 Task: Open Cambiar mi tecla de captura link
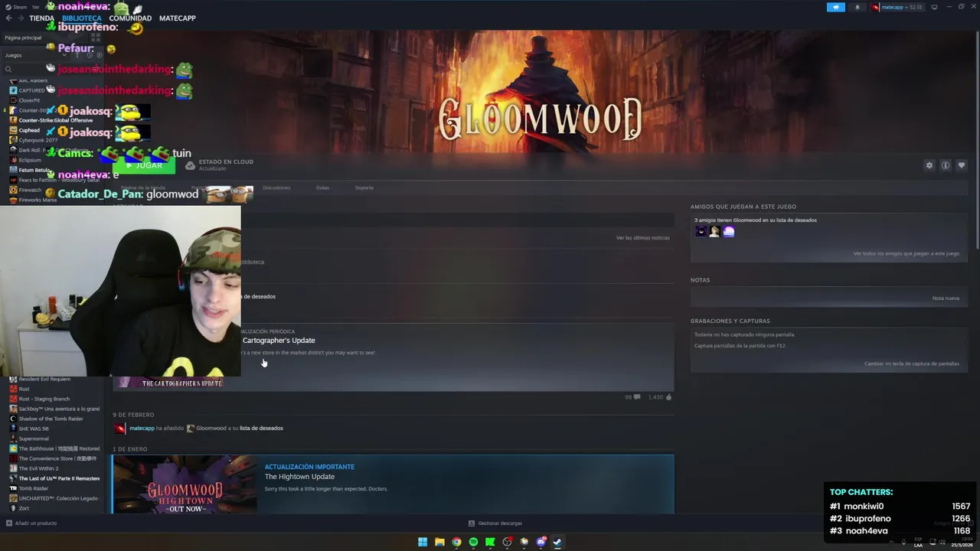912,364
